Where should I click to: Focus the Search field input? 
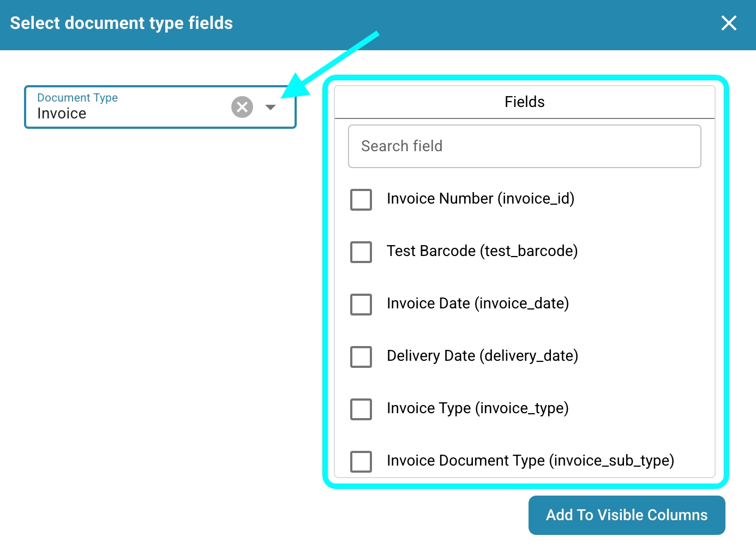[x=524, y=146]
